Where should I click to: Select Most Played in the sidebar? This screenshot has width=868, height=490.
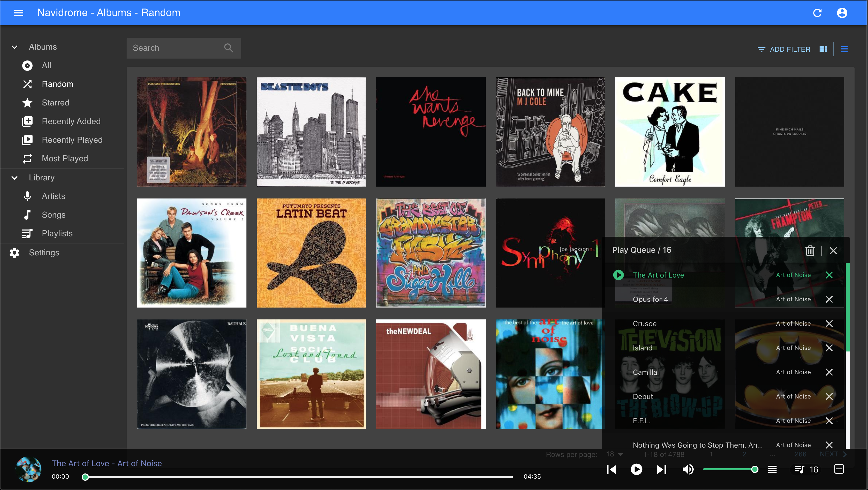tap(65, 158)
